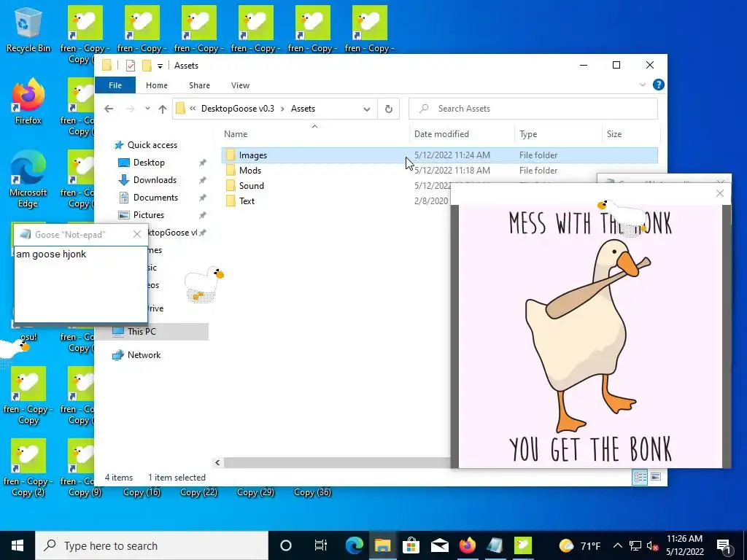Screen dimensions: 747x560
Task: Sort by Name column header
Action: click(314, 134)
